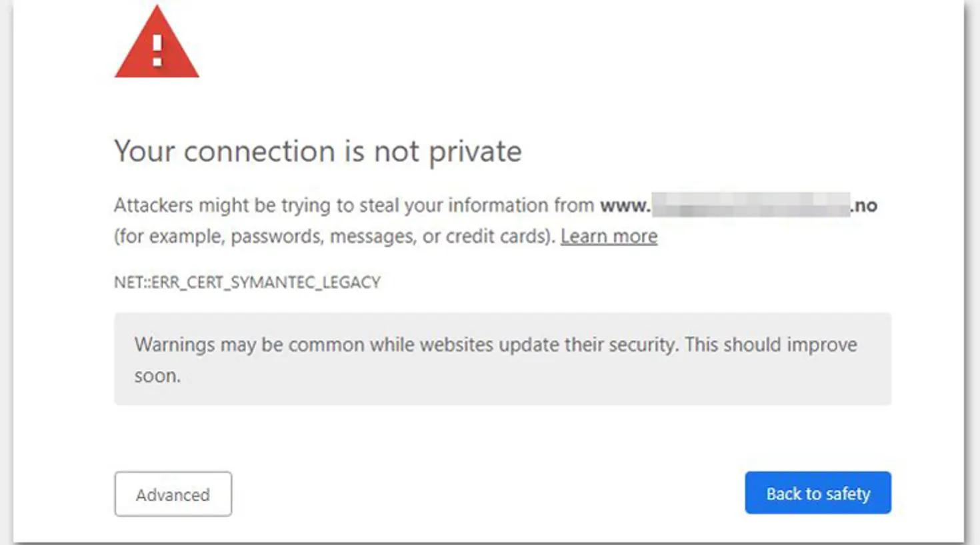This screenshot has height=545, width=980.
Task: Click the "This should improve" sentence
Action: coord(771,345)
